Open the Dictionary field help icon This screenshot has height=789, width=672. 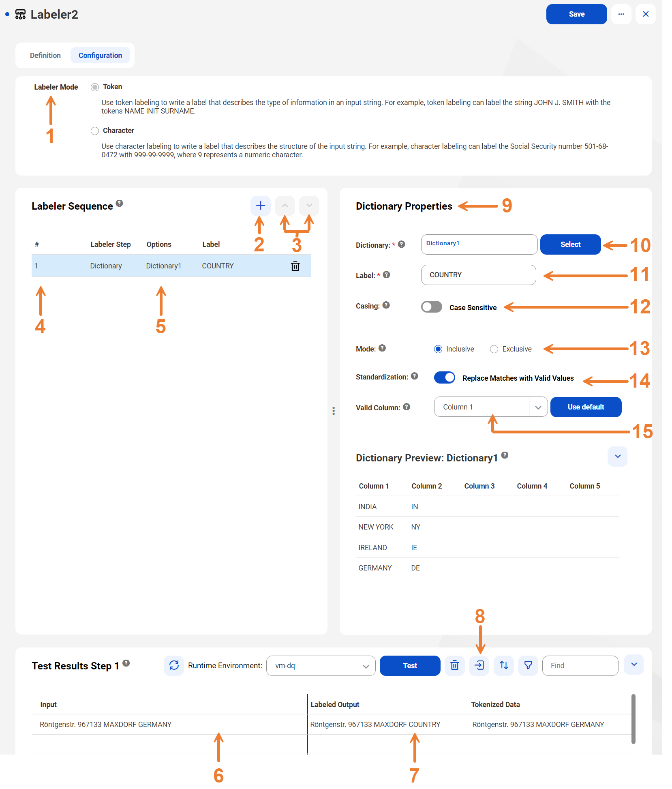pyautogui.click(x=402, y=244)
